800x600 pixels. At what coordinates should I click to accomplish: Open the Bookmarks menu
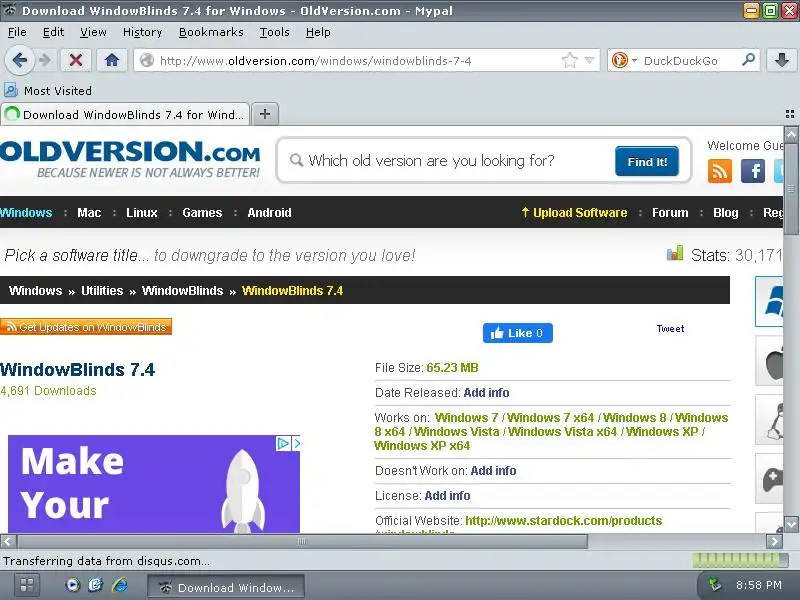tap(211, 32)
